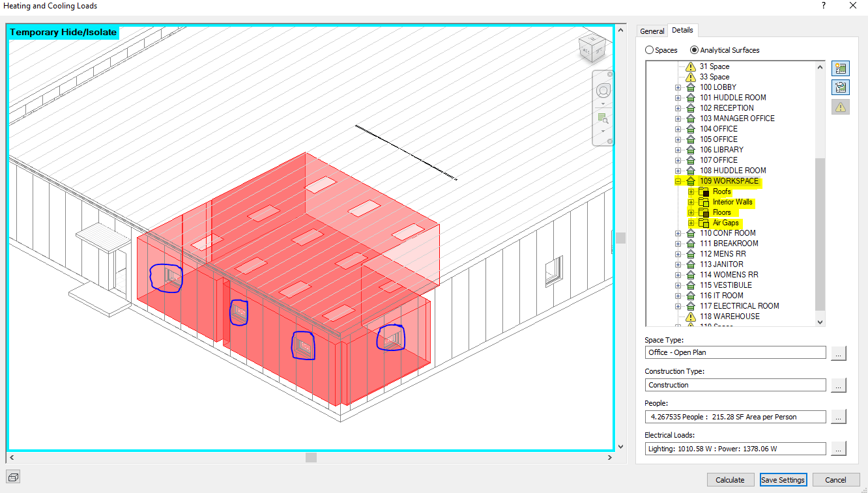The height and width of the screenshot is (493, 868).
Task: Click the Highlight analytical surfaces button
Action: tap(841, 68)
